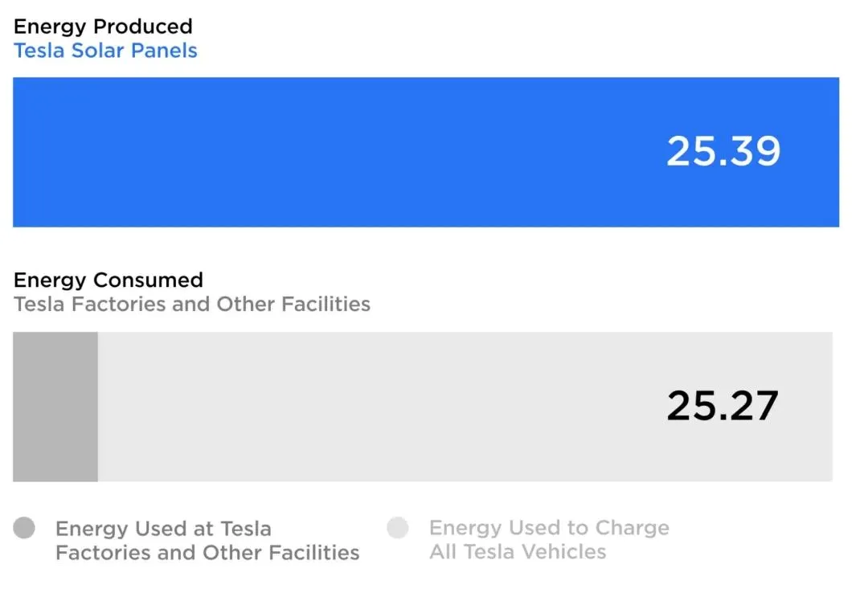Toggle legend label Energy Used at Tesla Factories
868x593 pixels.
(x=207, y=541)
